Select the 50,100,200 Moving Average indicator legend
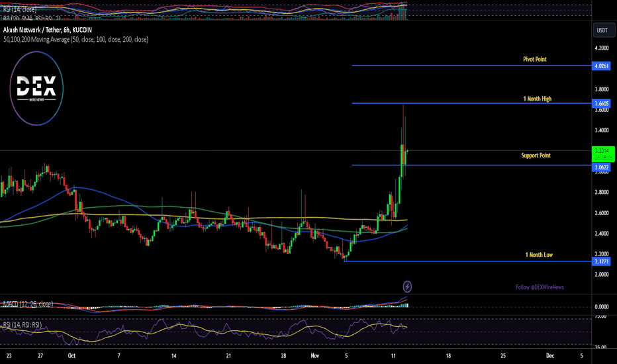The image size is (617, 364). [x=76, y=39]
